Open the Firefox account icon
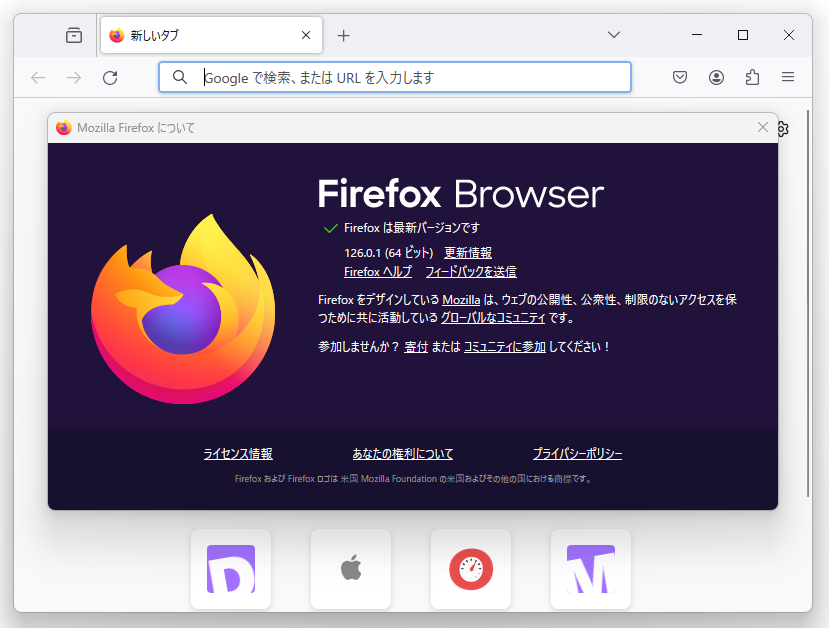The height and width of the screenshot is (628, 829). point(716,77)
